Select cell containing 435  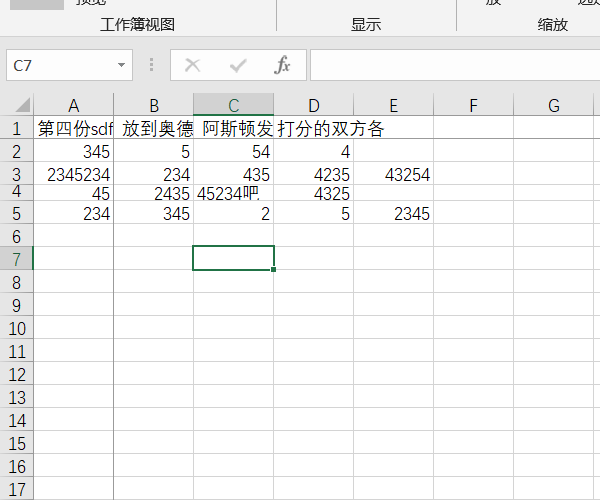point(233,174)
